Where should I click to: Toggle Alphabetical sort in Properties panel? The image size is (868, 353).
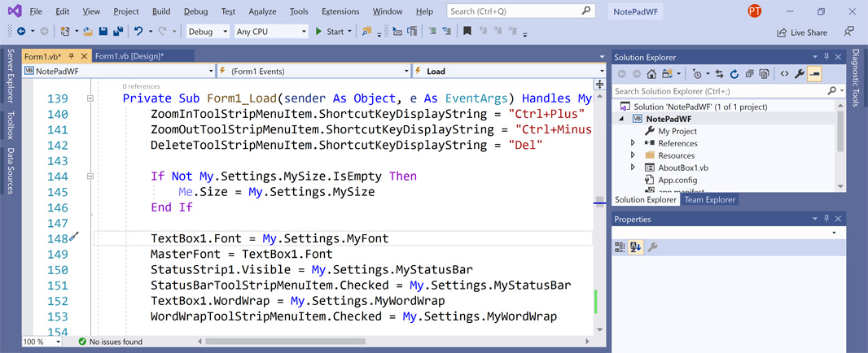coord(636,247)
